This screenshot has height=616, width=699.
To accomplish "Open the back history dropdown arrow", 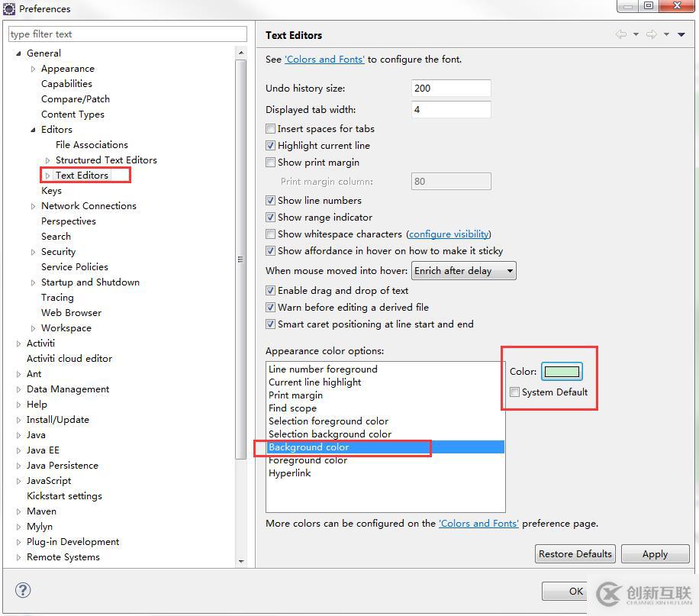I will [x=636, y=34].
